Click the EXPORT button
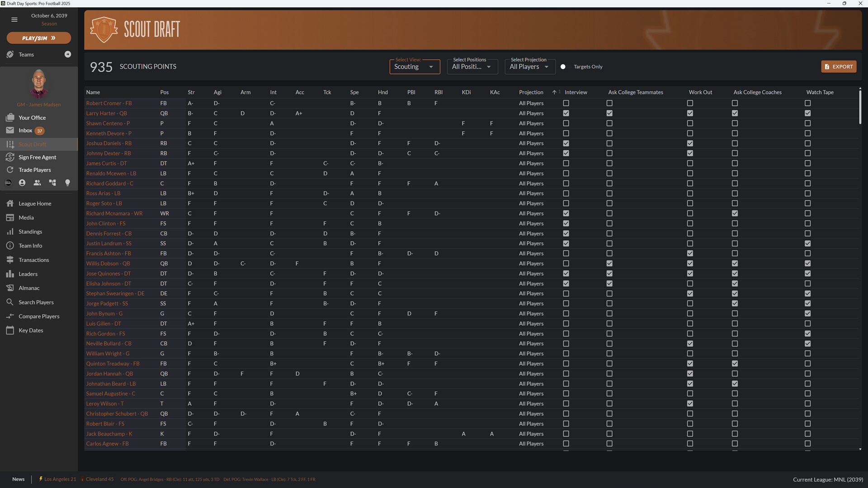The height and width of the screenshot is (488, 868). [x=839, y=66]
